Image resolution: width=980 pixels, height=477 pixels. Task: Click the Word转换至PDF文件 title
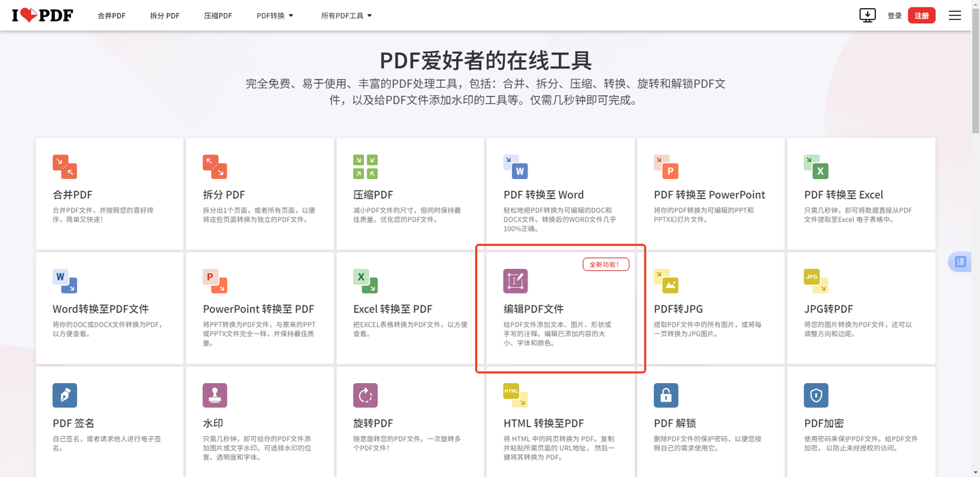tap(101, 309)
